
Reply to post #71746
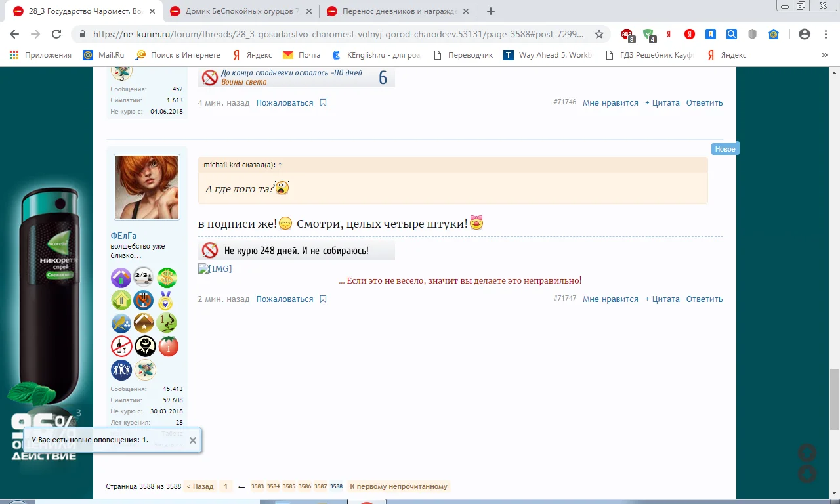click(x=704, y=103)
